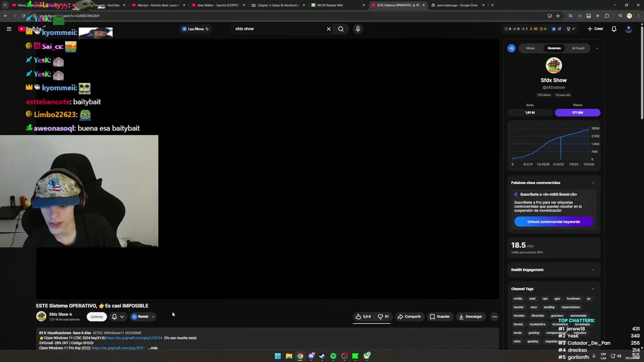Screen dimensions: 644x362
Task: Collapse the vidIQ panel header chevron
Action: [597, 48]
